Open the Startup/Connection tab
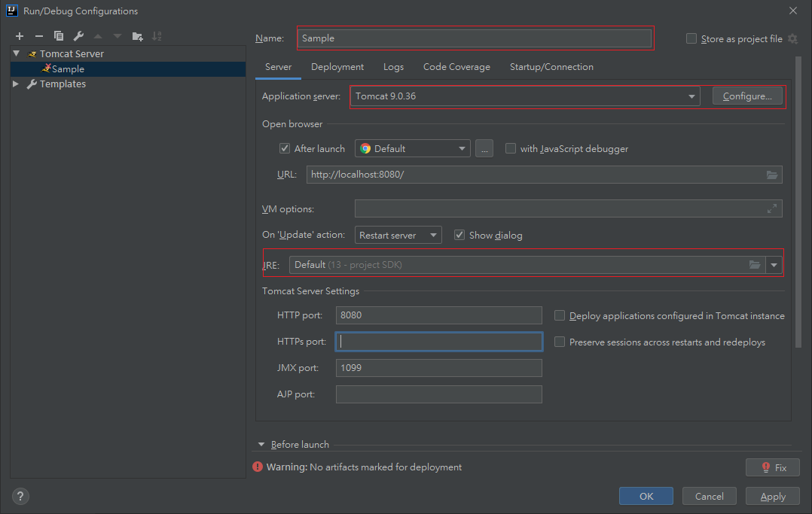 pyautogui.click(x=551, y=67)
